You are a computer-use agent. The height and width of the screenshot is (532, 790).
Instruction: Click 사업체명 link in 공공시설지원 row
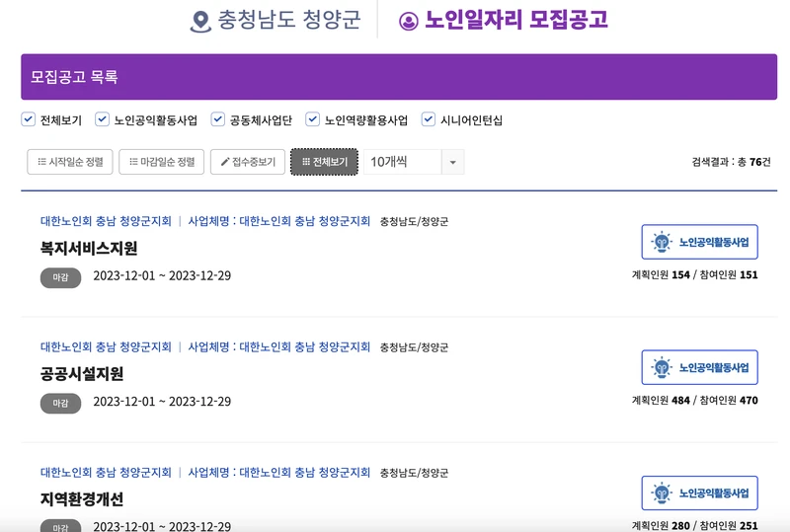279,346
